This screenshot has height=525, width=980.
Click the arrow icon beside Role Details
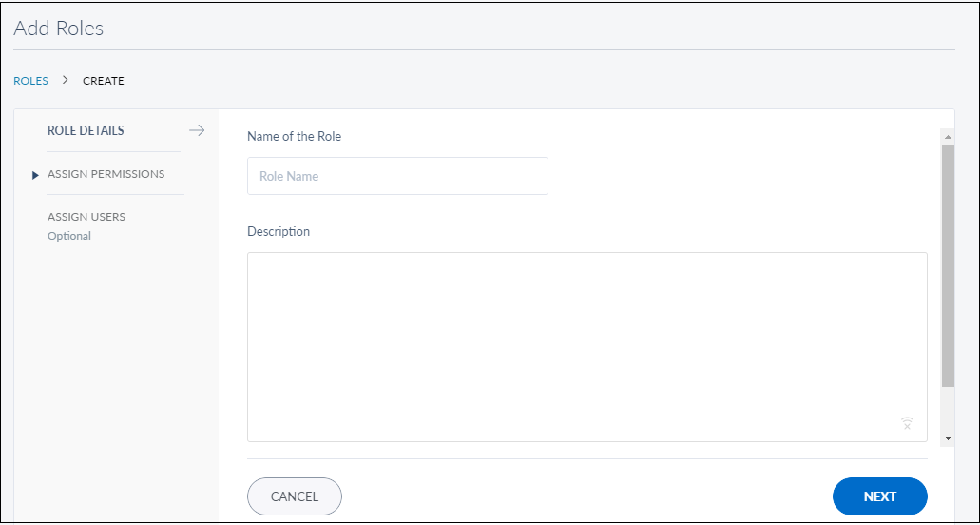(x=197, y=131)
